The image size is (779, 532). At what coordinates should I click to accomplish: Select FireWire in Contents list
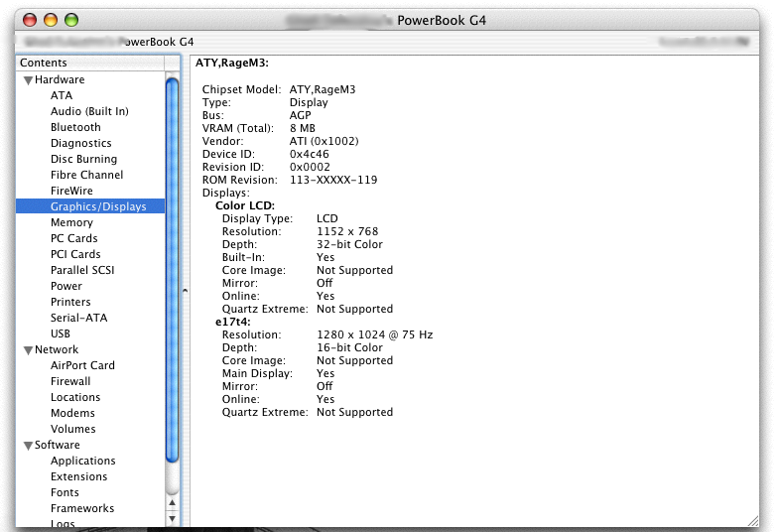71,191
